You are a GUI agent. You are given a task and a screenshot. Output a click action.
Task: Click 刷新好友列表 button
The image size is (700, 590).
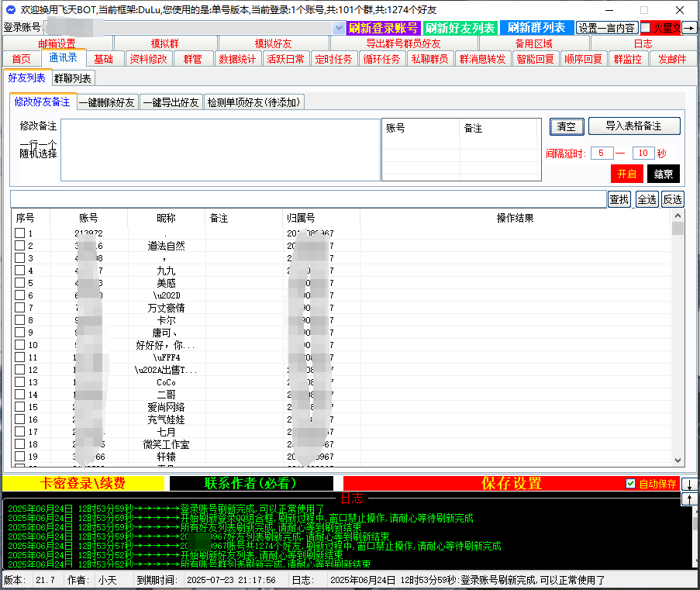[x=460, y=28]
